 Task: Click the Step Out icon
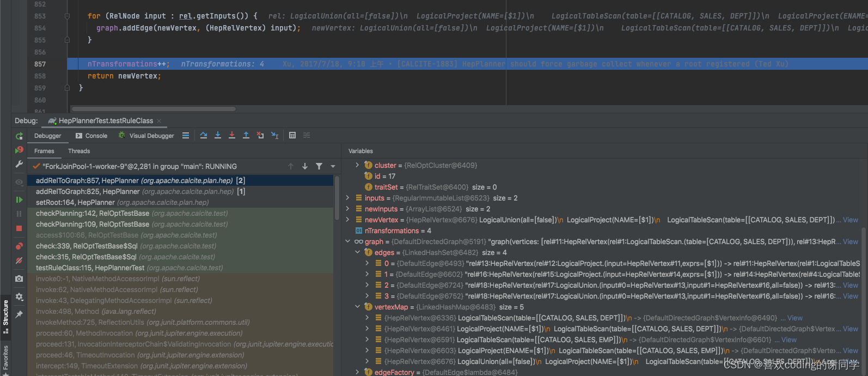tap(246, 135)
